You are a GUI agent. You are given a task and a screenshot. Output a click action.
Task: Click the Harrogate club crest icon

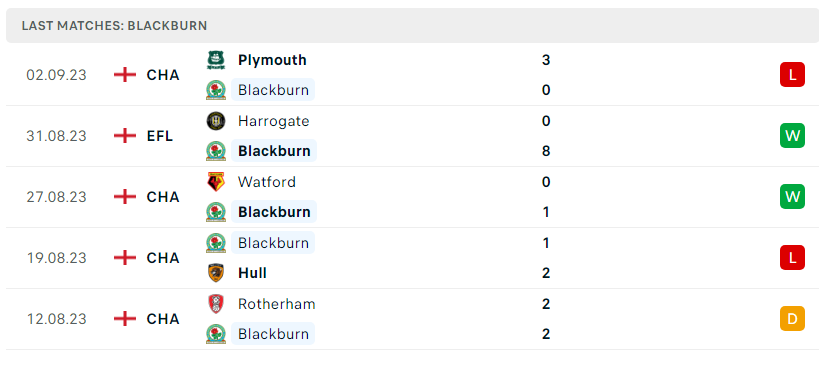(216, 121)
